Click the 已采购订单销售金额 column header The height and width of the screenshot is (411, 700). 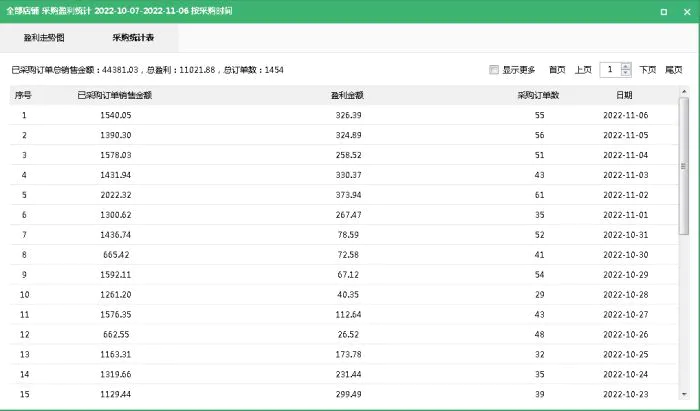tap(115, 94)
